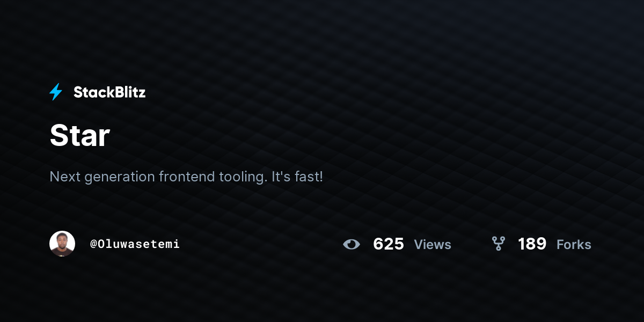Click the eye icon beside 625
This screenshot has width=644, height=322.
(352, 244)
